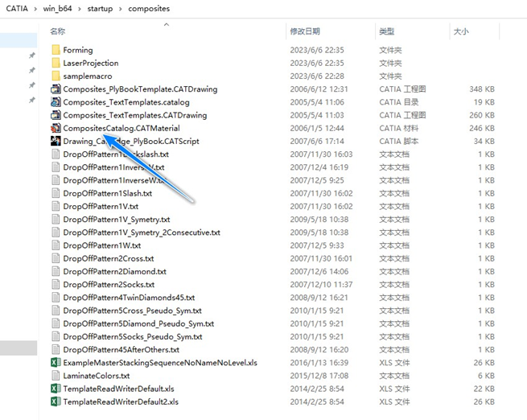
Task: Select file name Composites_PlyBookTemplate.CATDrawing
Action: coord(140,89)
